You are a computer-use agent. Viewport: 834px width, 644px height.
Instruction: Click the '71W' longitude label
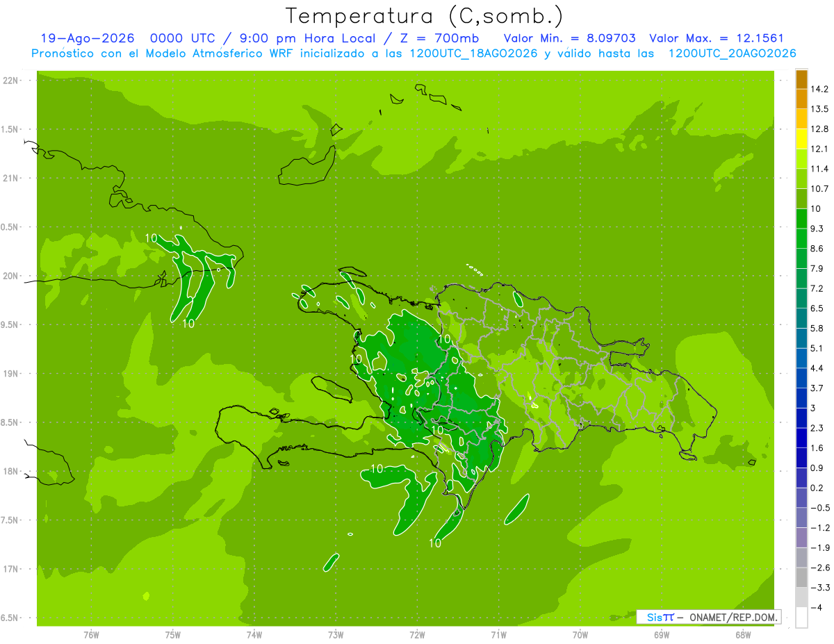[498, 634]
